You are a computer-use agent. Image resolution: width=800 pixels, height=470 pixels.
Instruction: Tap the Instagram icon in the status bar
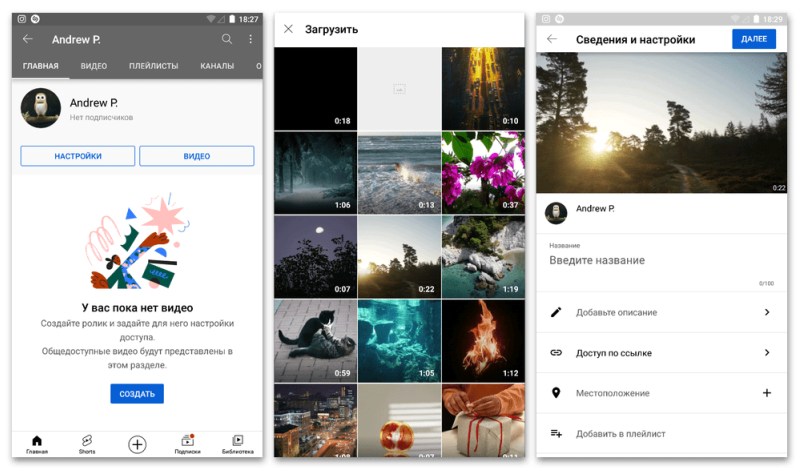tap(21, 19)
